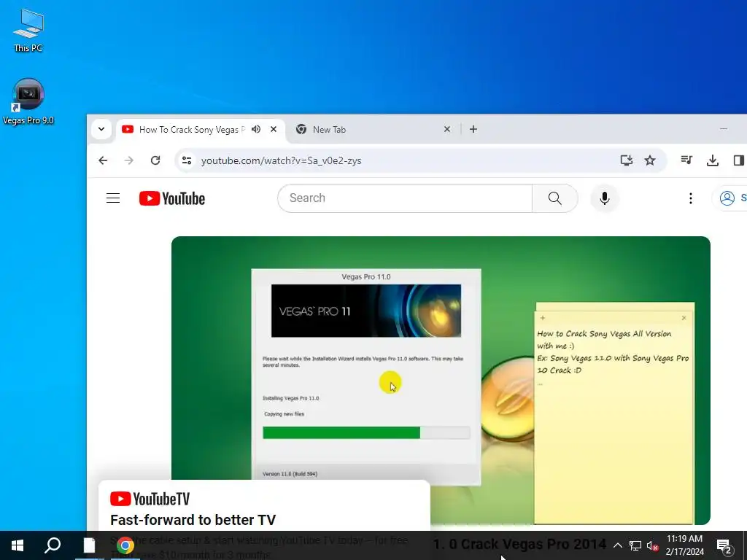747x560 pixels.
Task: Install app icon in address bar
Action: [627, 160]
